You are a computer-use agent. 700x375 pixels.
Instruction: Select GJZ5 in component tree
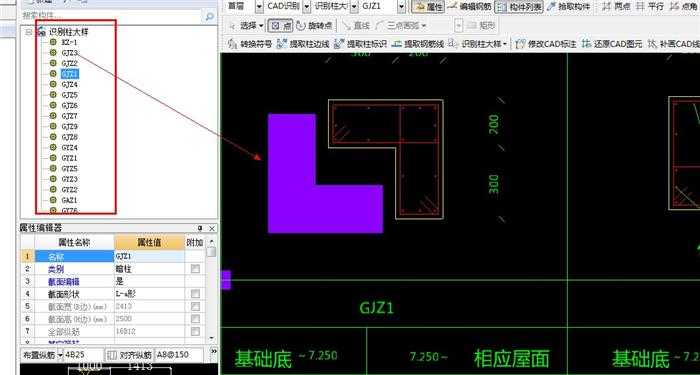click(70, 95)
